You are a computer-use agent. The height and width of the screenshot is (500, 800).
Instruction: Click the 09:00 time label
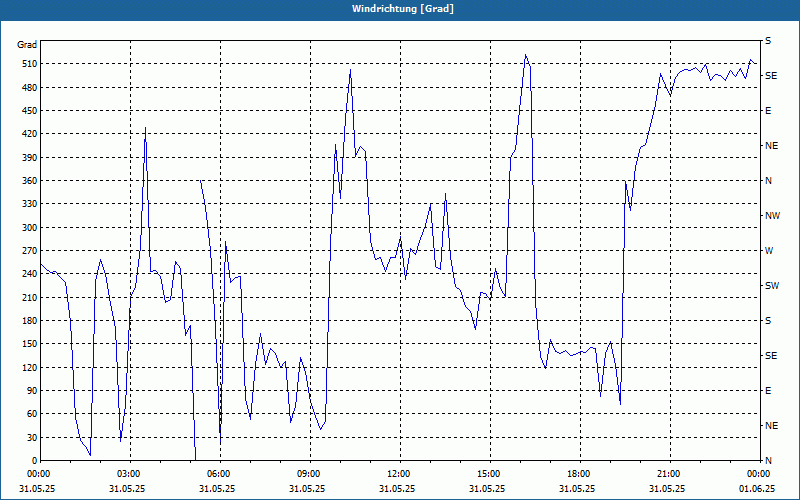pyautogui.click(x=310, y=474)
